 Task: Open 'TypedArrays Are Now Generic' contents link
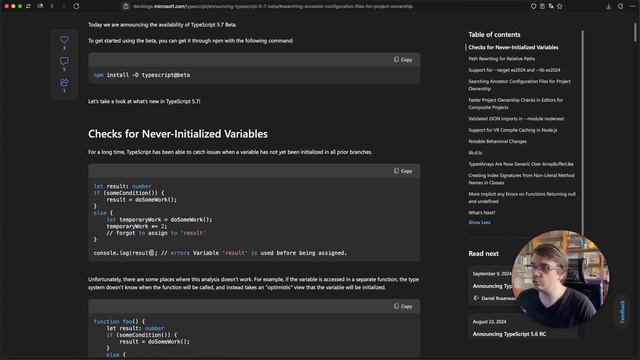pos(521,164)
